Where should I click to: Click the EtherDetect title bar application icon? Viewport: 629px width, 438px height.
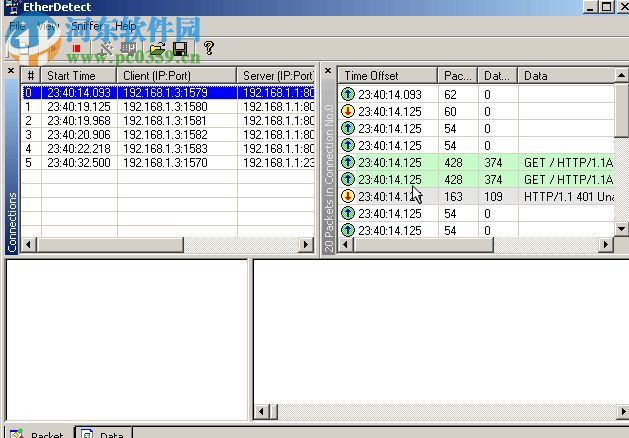pos(12,7)
